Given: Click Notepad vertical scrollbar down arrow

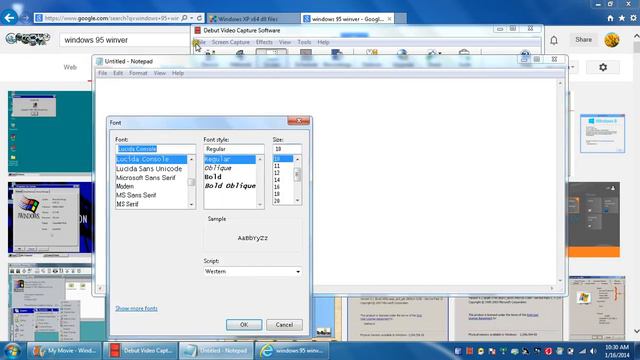Looking at the screenshot, I should tap(560, 281).
